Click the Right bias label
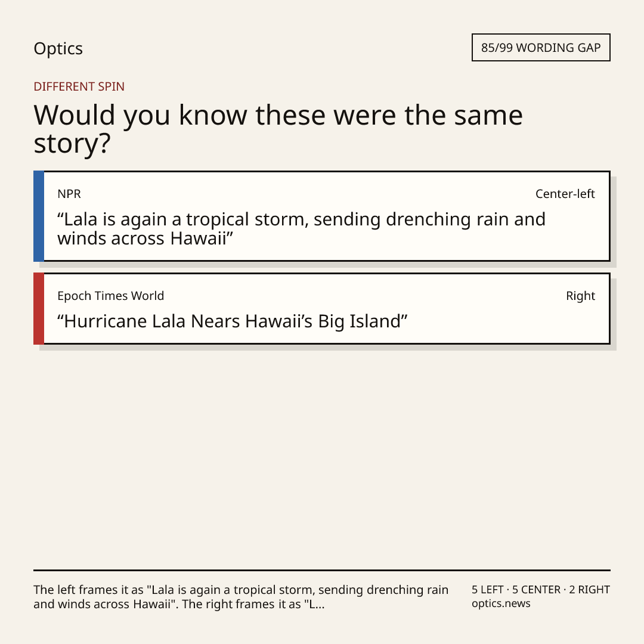The image size is (644, 644). tap(580, 296)
